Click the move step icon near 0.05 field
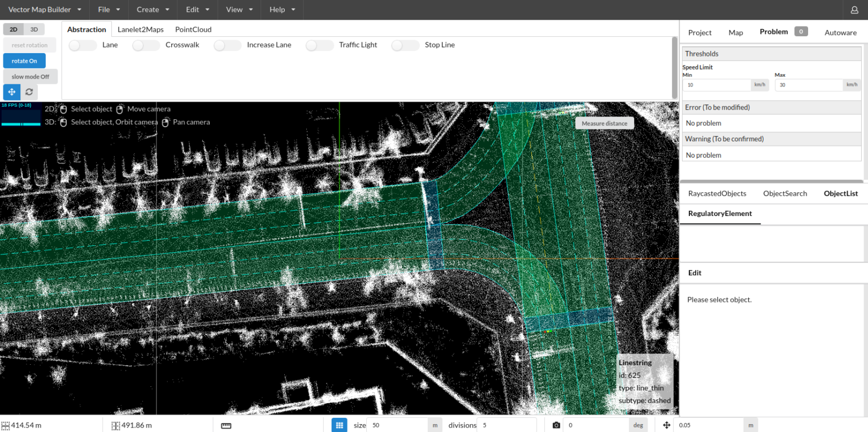The image size is (868, 432). [x=667, y=425]
